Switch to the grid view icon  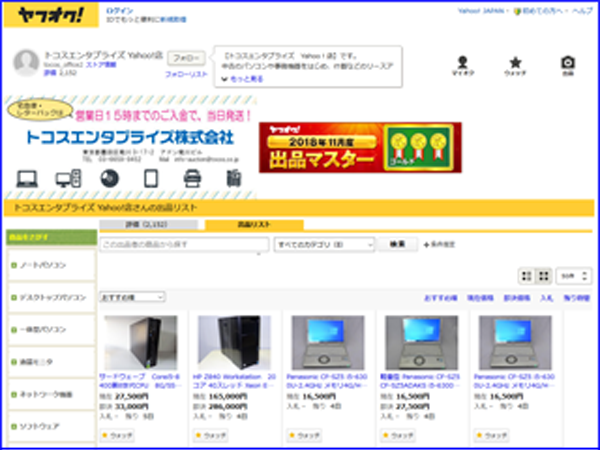pos(544,275)
